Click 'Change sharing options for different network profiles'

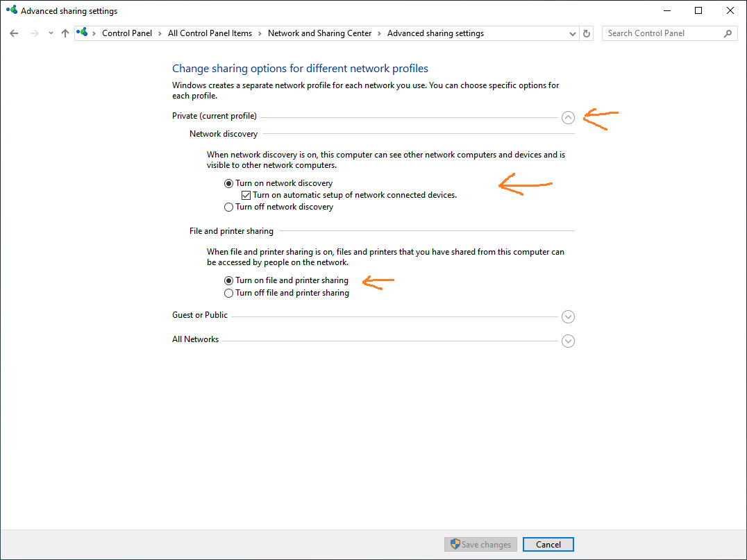300,69
